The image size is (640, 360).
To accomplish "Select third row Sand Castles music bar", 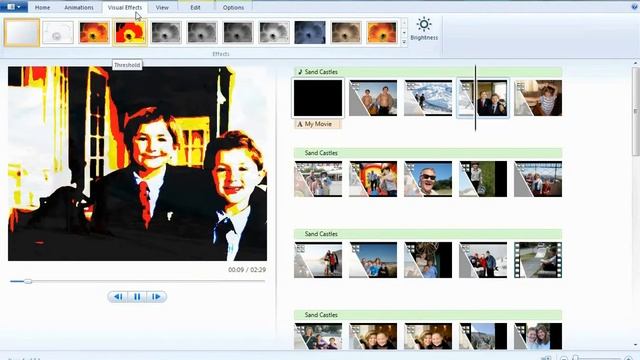I will coord(428,234).
